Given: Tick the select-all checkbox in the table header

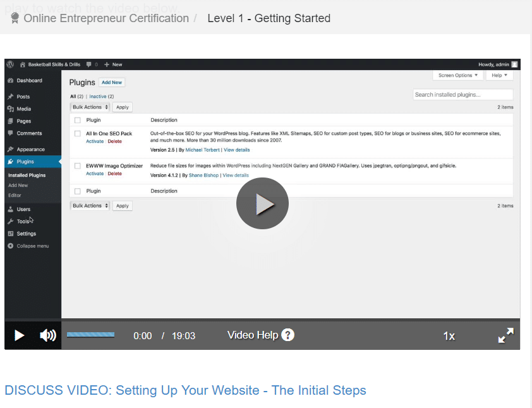Looking at the screenshot, I should tap(78, 120).
